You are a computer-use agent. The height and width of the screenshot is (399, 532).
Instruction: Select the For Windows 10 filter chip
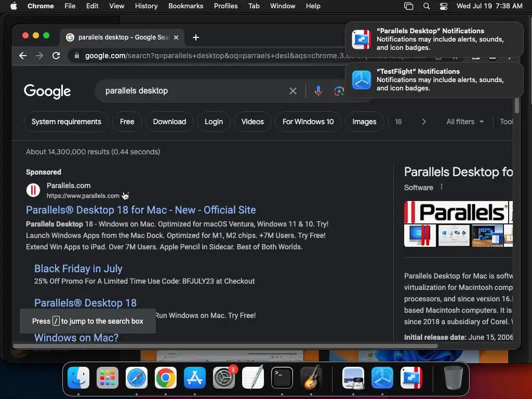[x=308, y=122]
